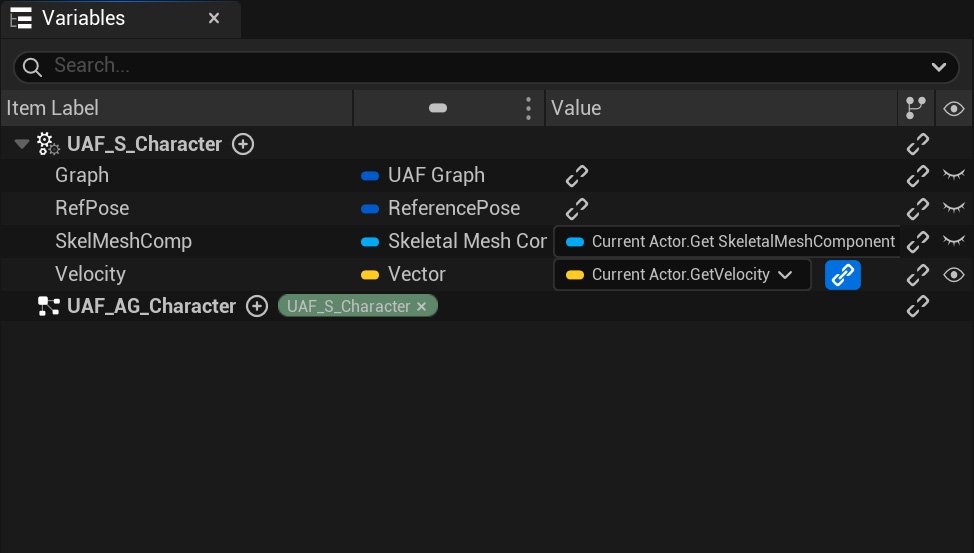Click the link icon in RefPose's Value column
Screen dimensions: 974x553
click(577, 209)
